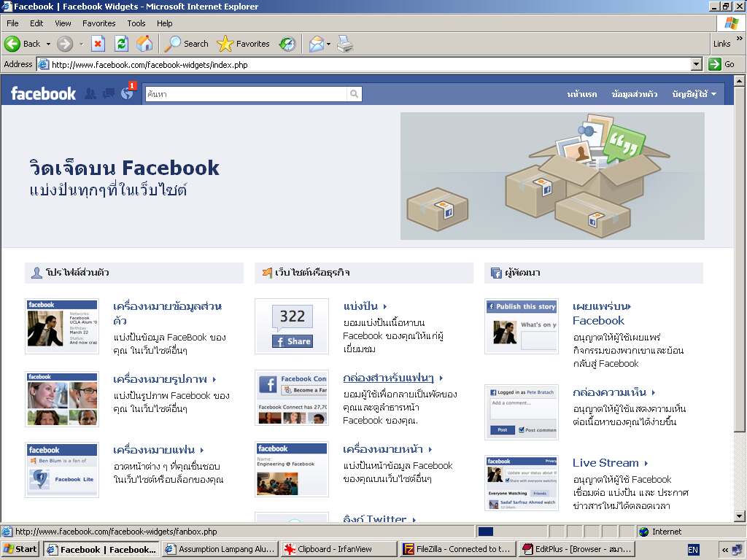
Task: Click the Print toolbar icon
Action: [345, 44]
